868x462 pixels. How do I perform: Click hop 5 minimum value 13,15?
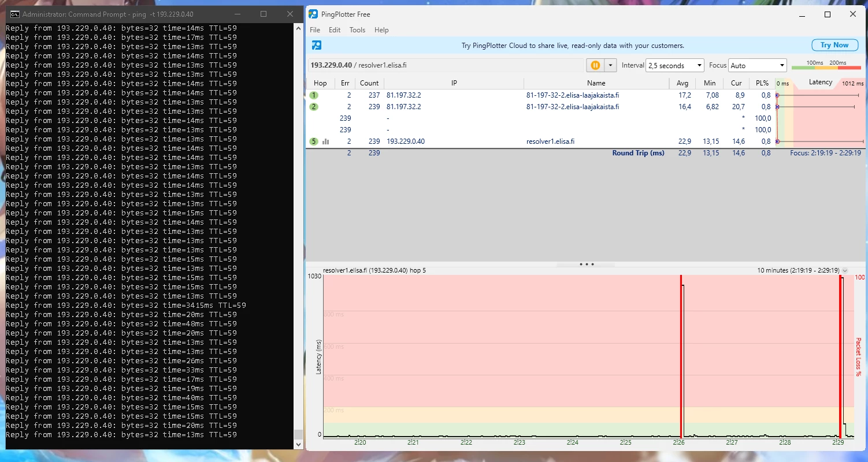tap(710, 141)
